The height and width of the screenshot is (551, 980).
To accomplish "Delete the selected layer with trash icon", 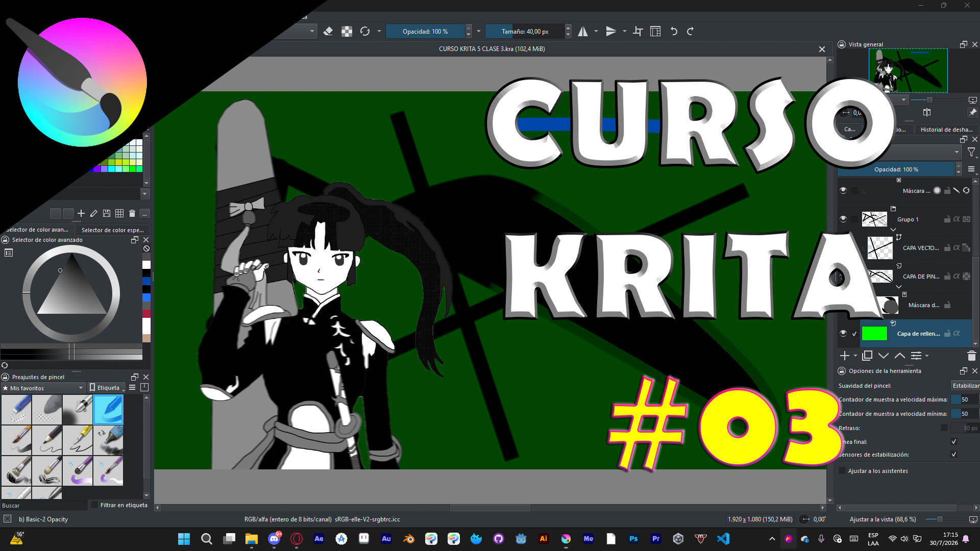I will 971,356.
